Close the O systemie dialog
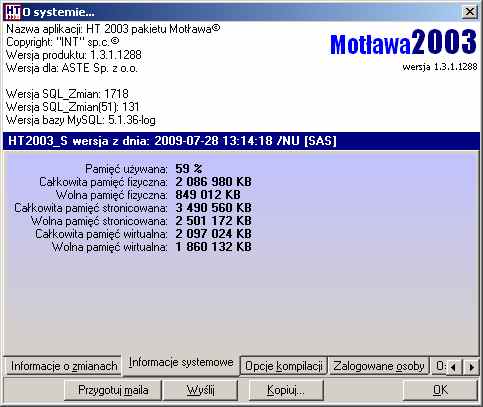Viewport: 483px width, 407px height. click(x=469, y=12)
